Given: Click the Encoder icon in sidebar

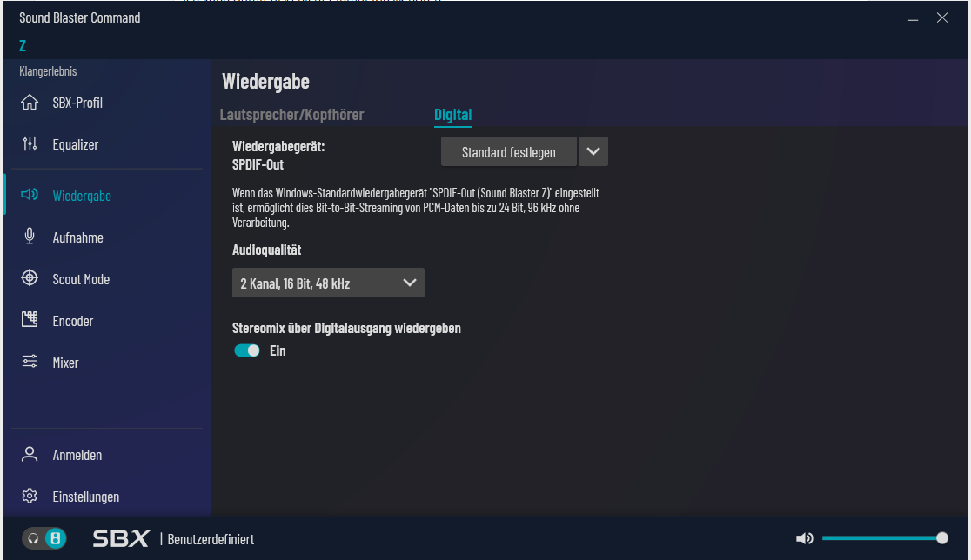Looking at the screenshot, I should coord(30,319).
